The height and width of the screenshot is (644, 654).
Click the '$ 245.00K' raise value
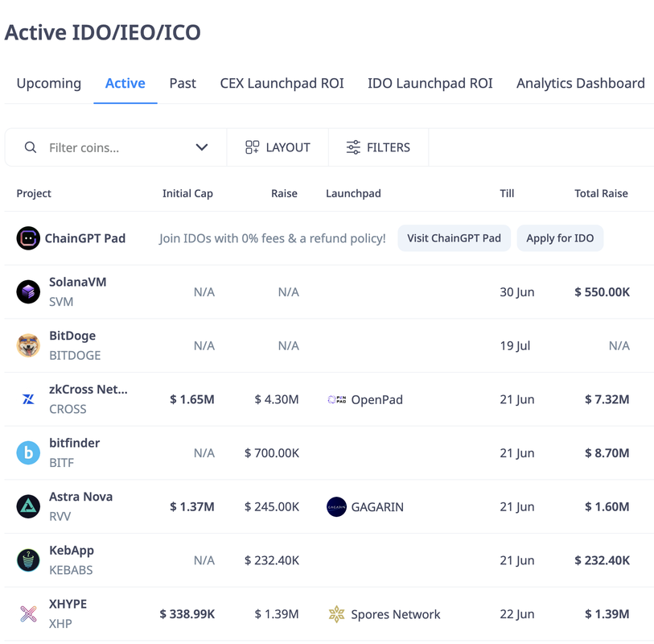[272, 506]
